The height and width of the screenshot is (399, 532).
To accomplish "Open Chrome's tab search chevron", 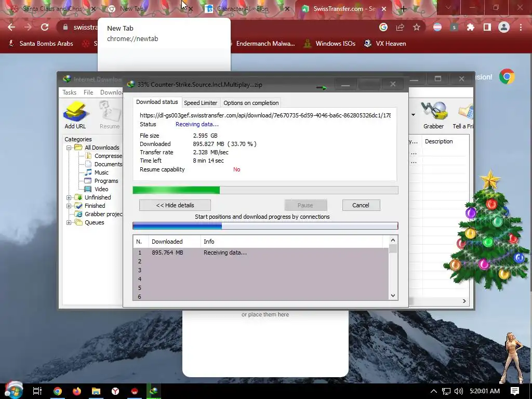I will pos(448,7).
